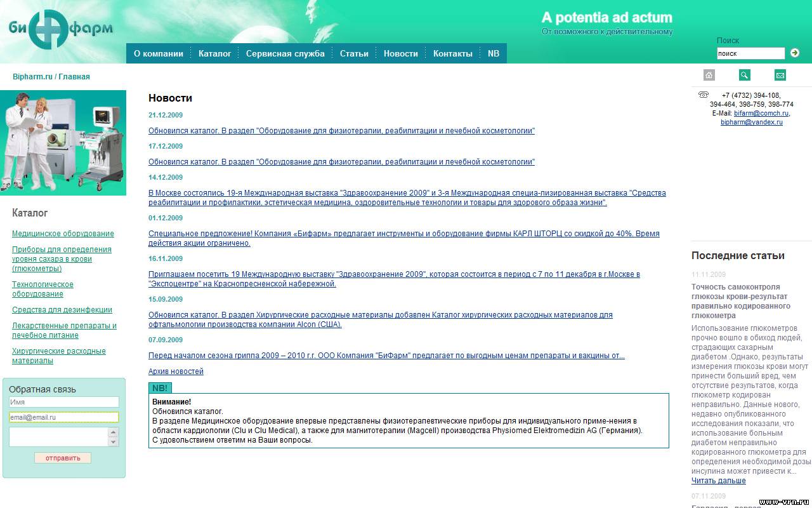Open the Архив новостей link
812x508 pixels.
coord(176,371)
